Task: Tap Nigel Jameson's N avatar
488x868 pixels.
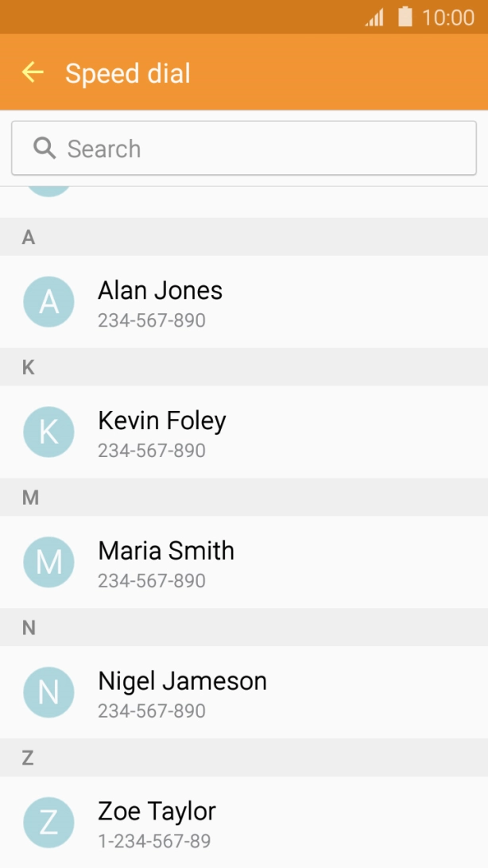Action: (x=49, y=692)
